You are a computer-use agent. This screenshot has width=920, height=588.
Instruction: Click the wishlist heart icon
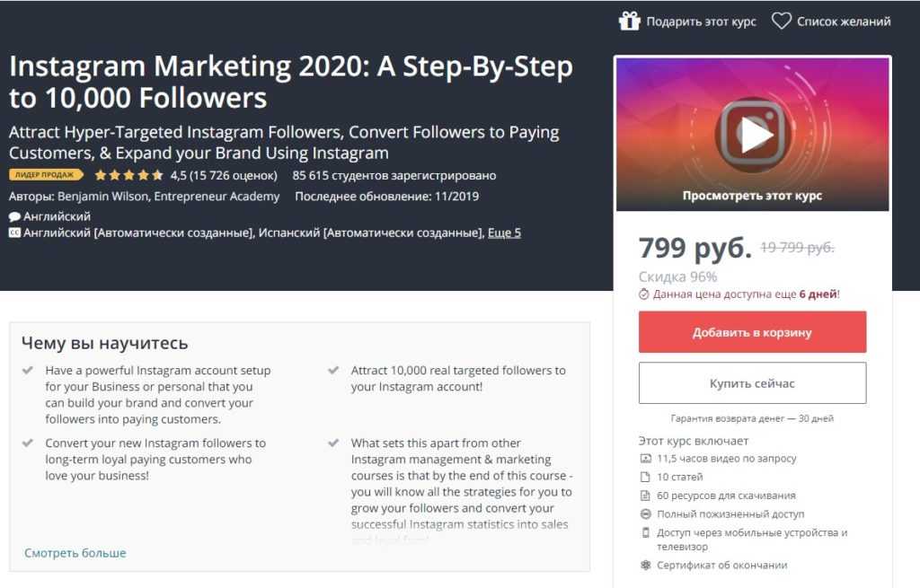click(x=781, y=21)
